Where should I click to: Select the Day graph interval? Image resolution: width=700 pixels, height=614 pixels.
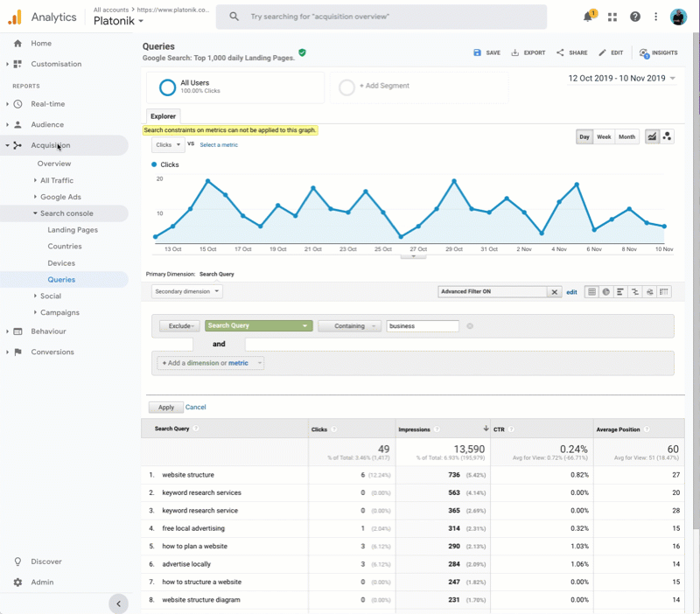[x=584, y=137]
